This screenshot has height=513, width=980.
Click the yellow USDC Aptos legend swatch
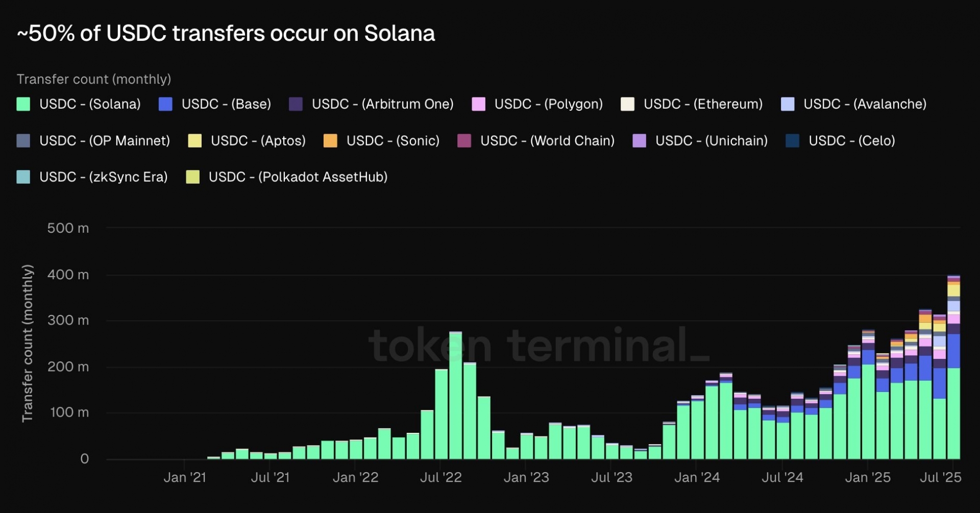pyautogui.click(x=194, y=141)
